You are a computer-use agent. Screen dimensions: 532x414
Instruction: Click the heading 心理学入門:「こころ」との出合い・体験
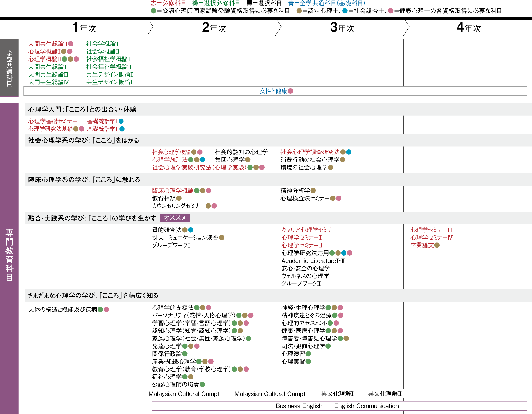click(x=82, y=109)
